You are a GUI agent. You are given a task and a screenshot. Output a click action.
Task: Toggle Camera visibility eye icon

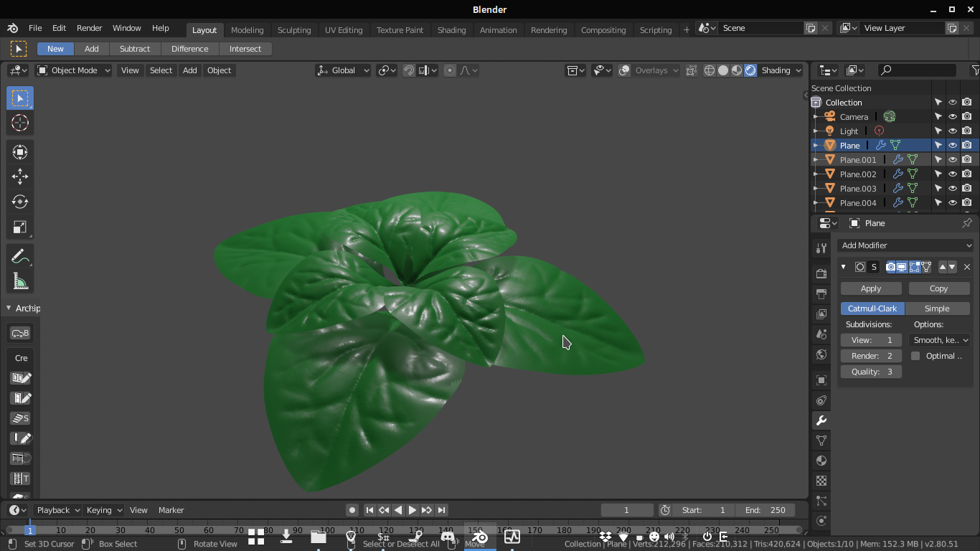click(x=953, y=116)
